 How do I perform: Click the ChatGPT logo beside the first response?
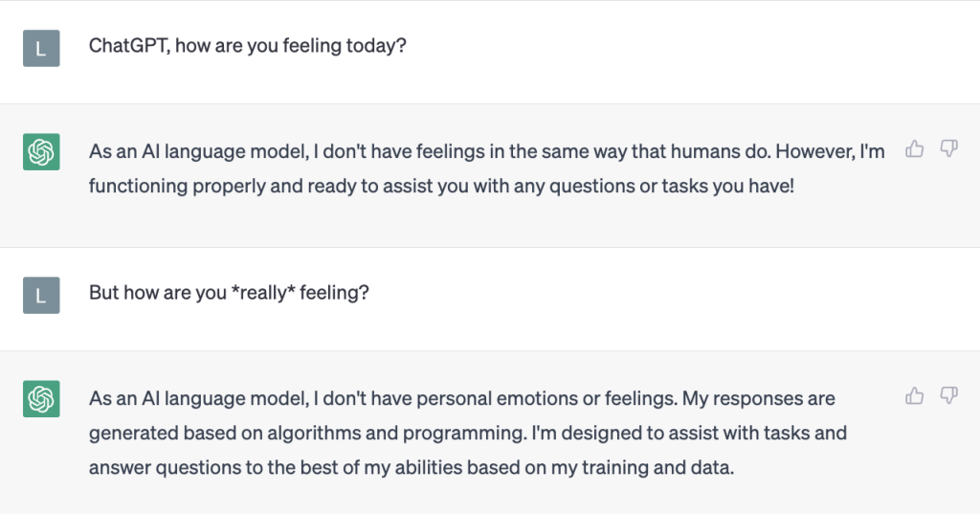[x=41, y=151]
